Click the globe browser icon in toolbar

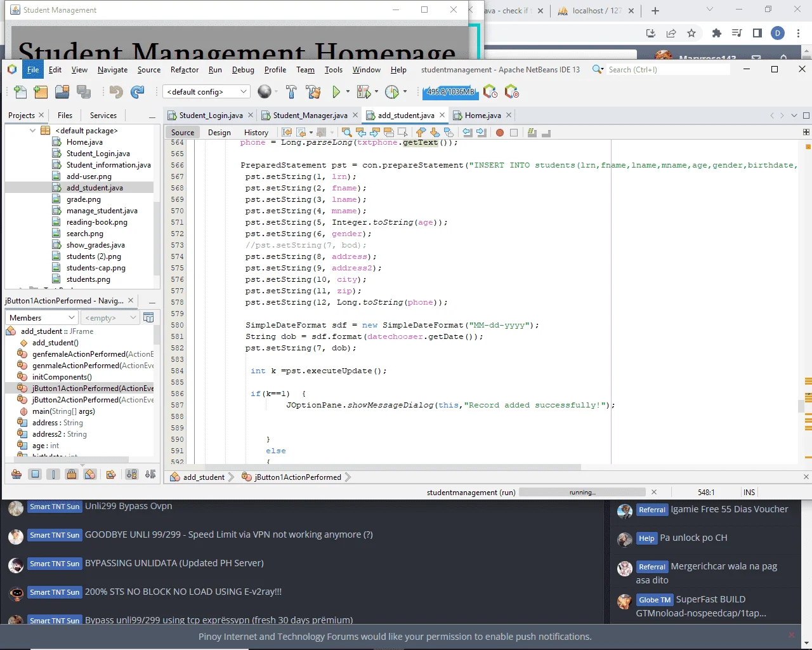click(265, 92)
